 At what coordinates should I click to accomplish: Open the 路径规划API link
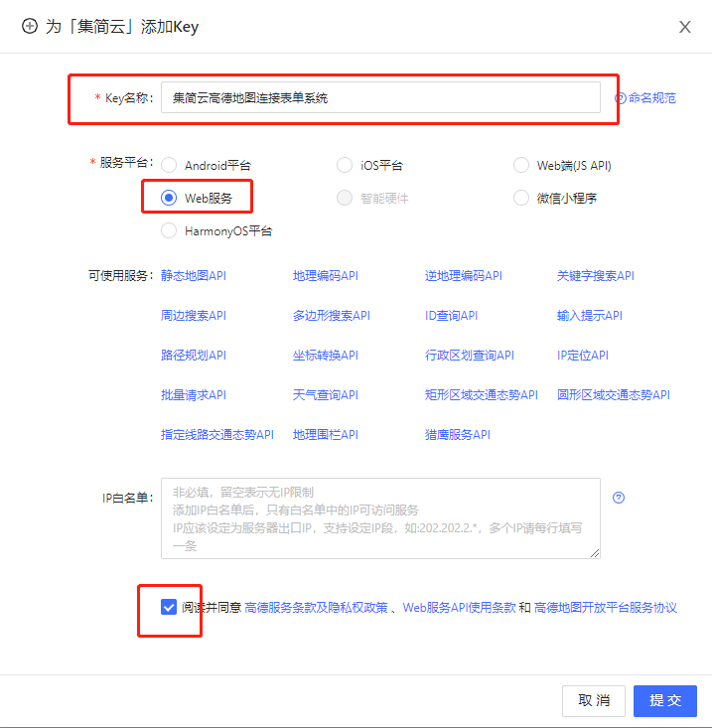click(194, 356)
